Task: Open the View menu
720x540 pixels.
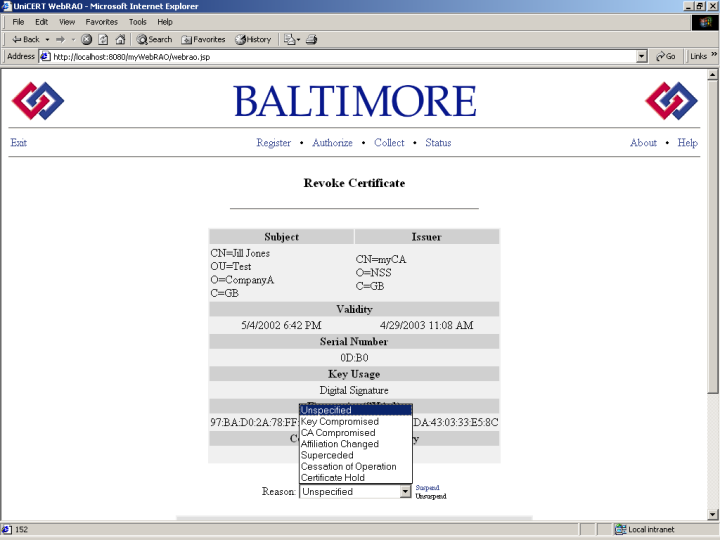Action: (67, 22)
